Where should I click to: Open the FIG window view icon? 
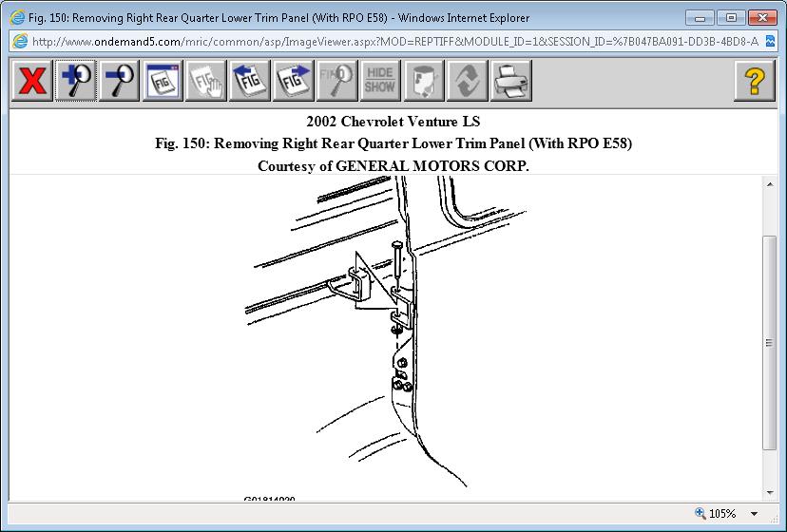163,81
